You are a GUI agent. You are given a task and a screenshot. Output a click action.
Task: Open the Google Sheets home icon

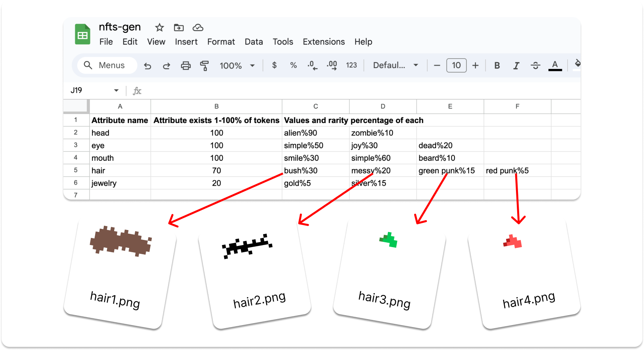click(x=82, y=34)
